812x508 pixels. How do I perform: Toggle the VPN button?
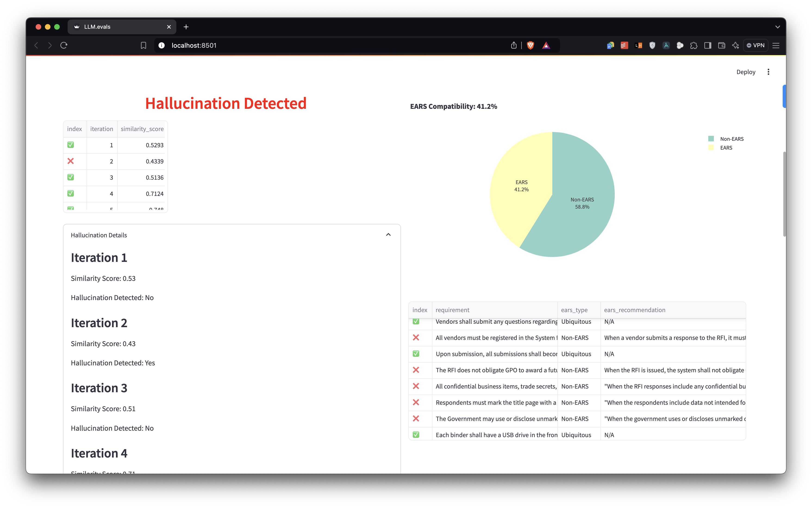click(x=756, y=45)
